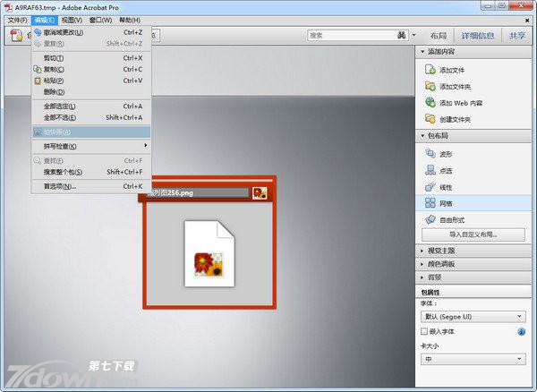Choose 删除(D) from the Edit menu

91,92
